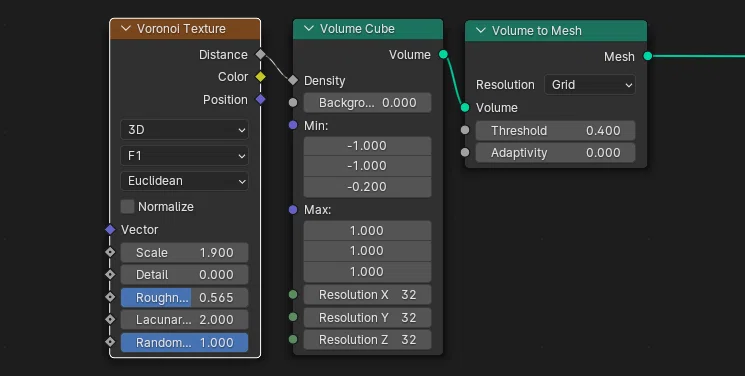745x376 pixels.
Task: Click the Scale input socket
Action: pyautogui.click(x=110, y=252)
